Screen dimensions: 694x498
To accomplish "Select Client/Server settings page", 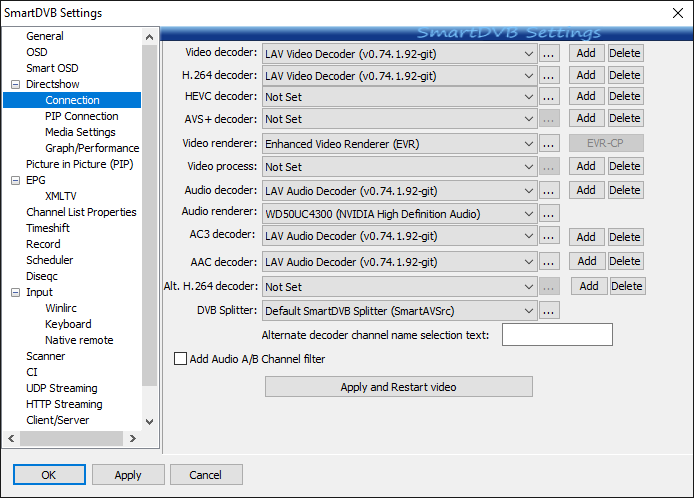I will click(58, 420).
